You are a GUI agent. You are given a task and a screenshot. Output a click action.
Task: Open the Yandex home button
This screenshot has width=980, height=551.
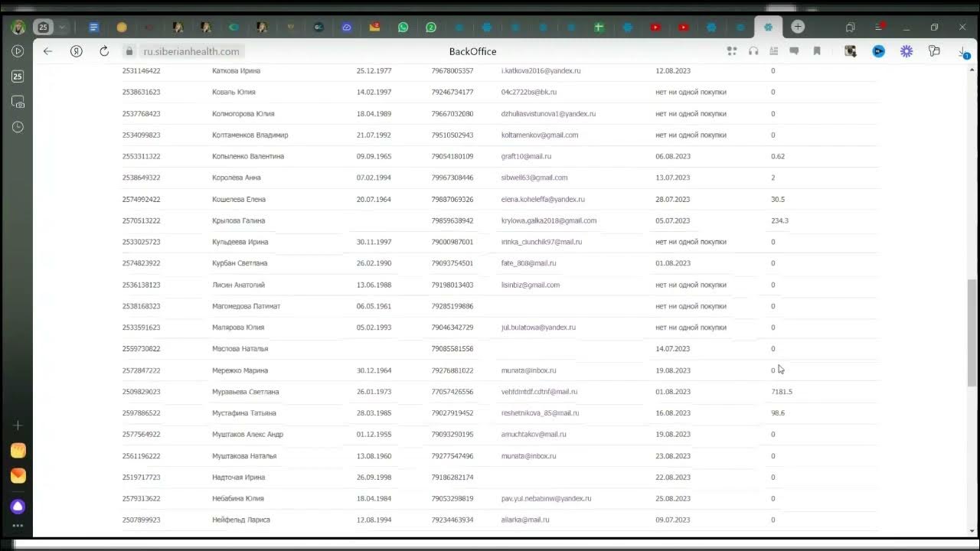click(x=76, y=51)
